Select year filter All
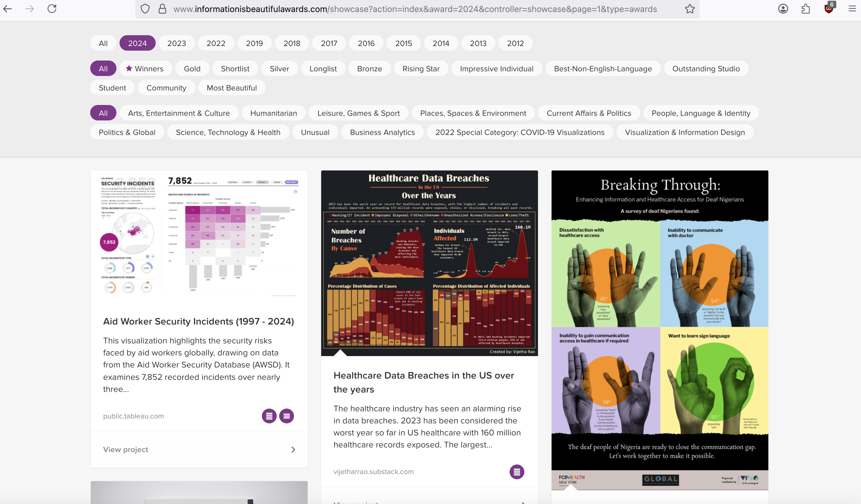This screenshot has width=861, height=504. pyautogui.click(x=103, y=44)
